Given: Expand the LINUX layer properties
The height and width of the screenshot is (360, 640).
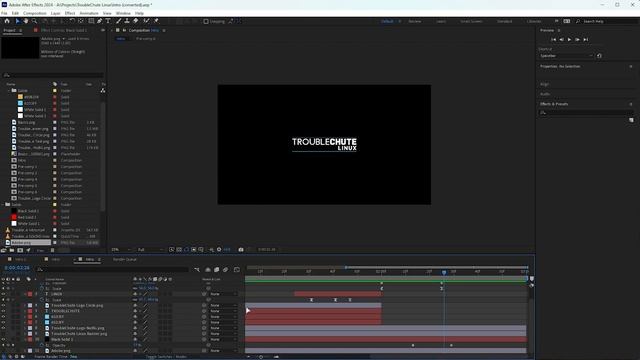Looking at the screenshot, I should click(25, 294).
